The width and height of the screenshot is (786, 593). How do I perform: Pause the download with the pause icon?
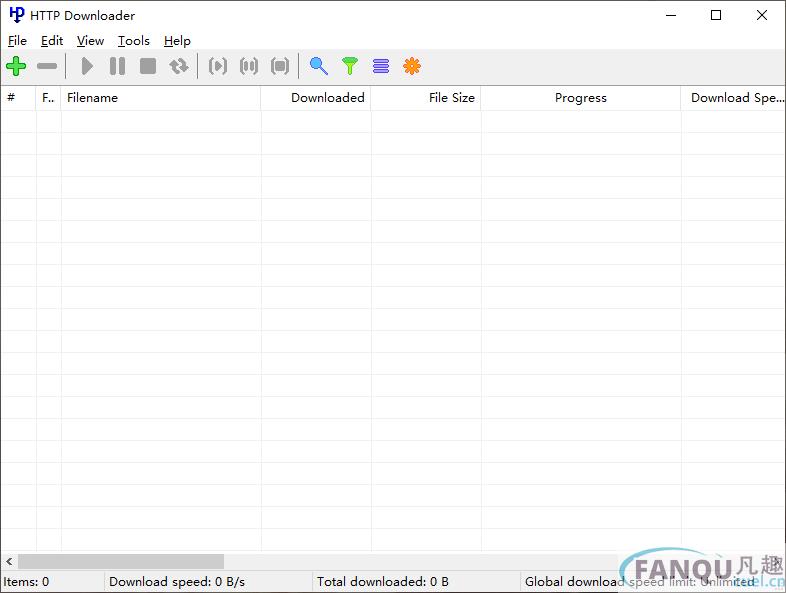[x=117, y=66]
